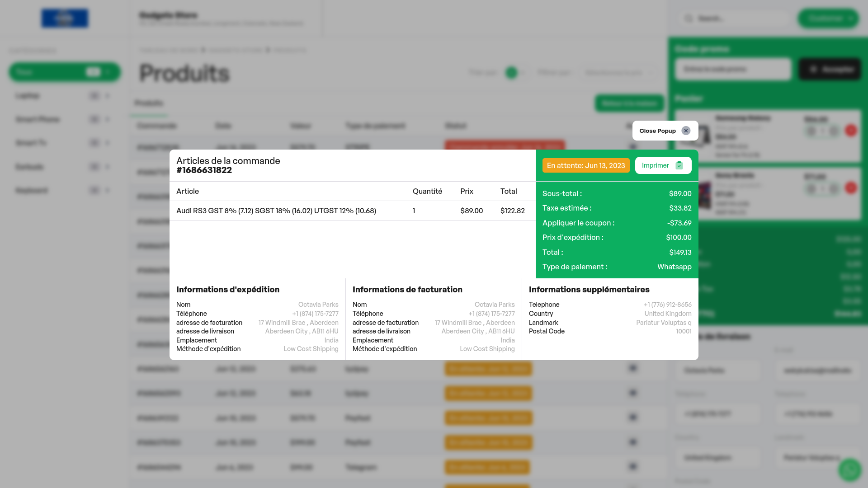Click view icon in Telegram order row
868x488 pixels.
(633, 466)
